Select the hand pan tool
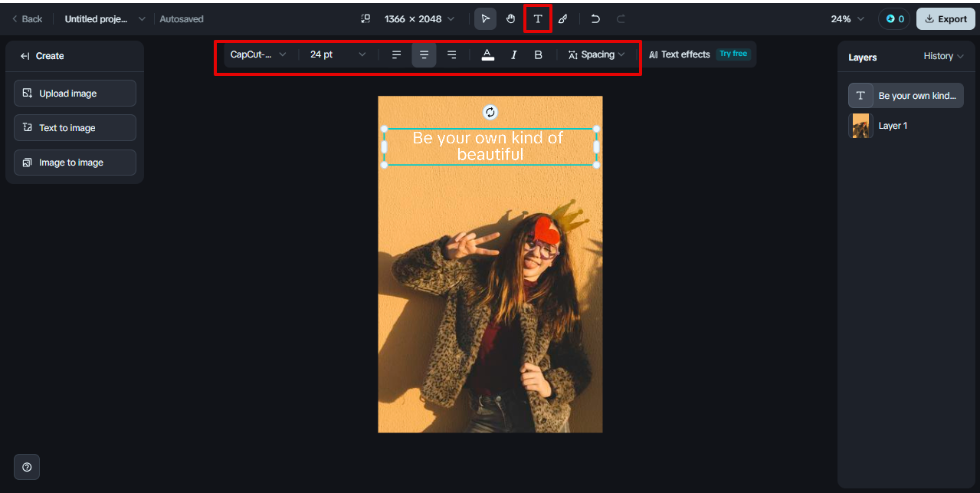This screenshot has height=493, width=980. 510,18
